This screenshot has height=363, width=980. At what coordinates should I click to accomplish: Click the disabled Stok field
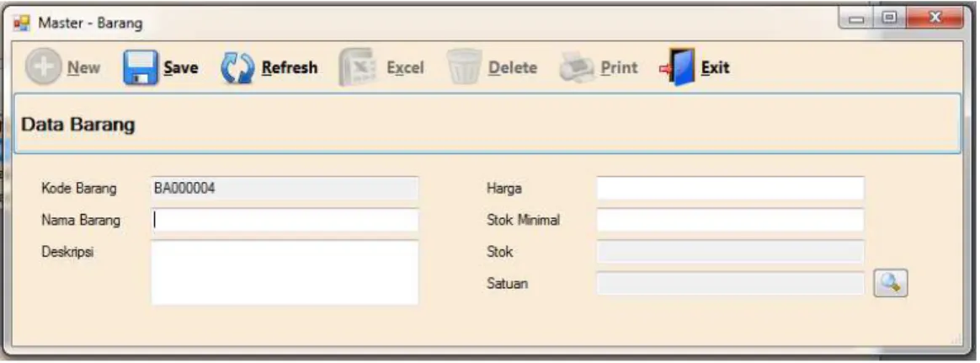tap(731, 252)
